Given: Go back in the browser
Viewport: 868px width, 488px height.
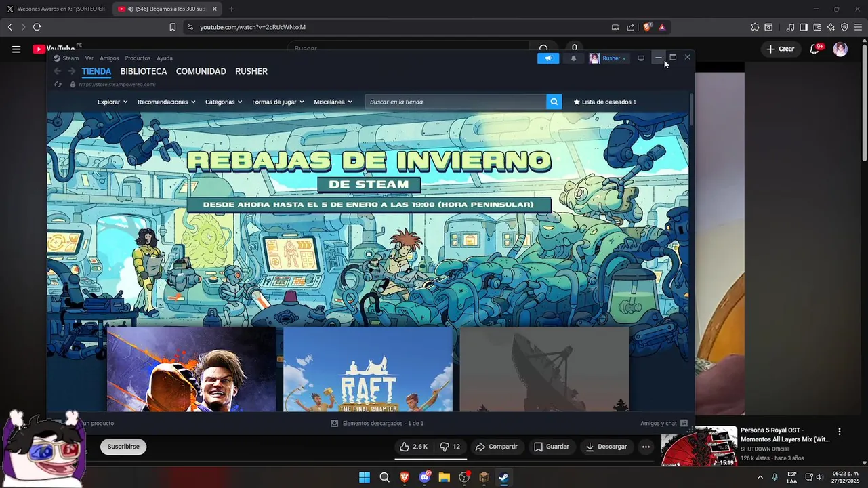Looking at the screenshot, I should pos(9,27).
